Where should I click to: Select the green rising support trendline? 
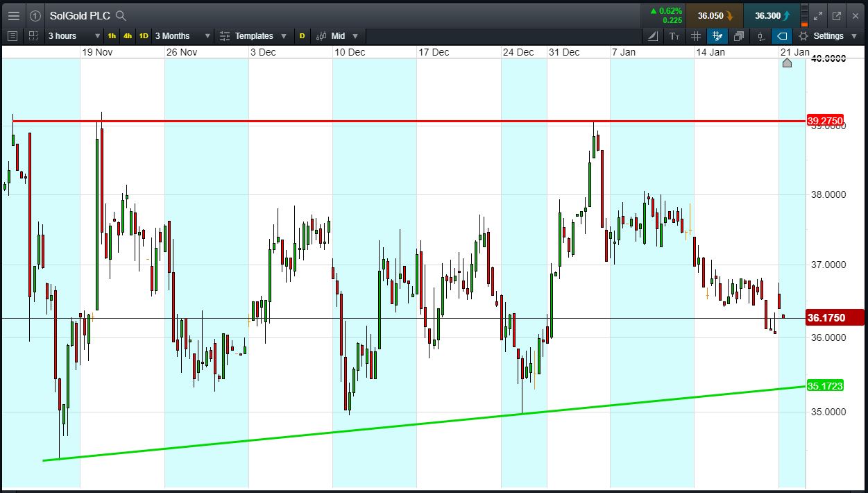(423, 424)
